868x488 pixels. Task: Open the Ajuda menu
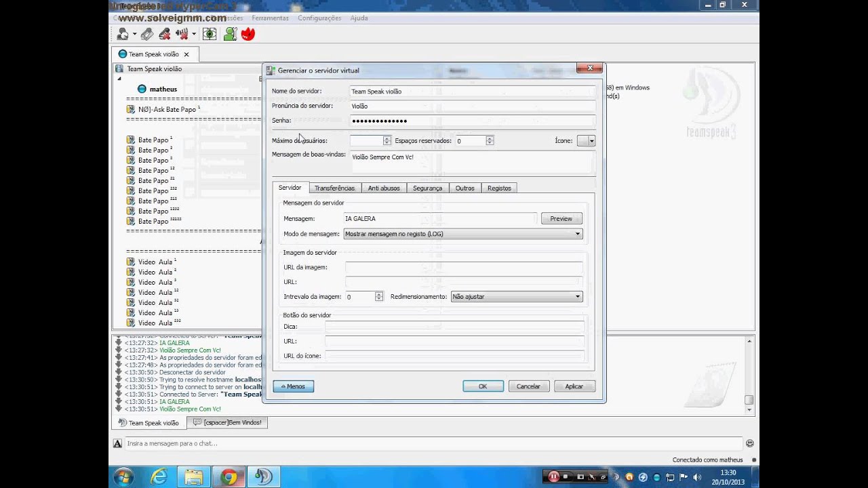[x=359, y=18]
